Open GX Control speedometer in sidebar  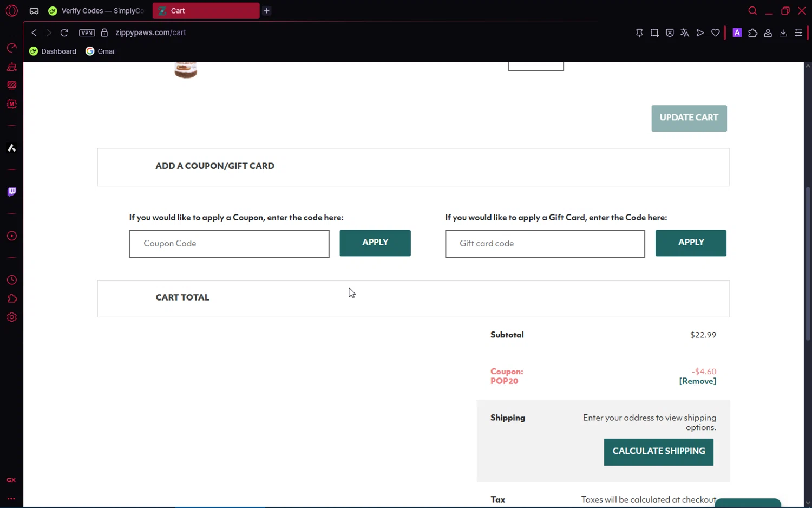point(11,48)
